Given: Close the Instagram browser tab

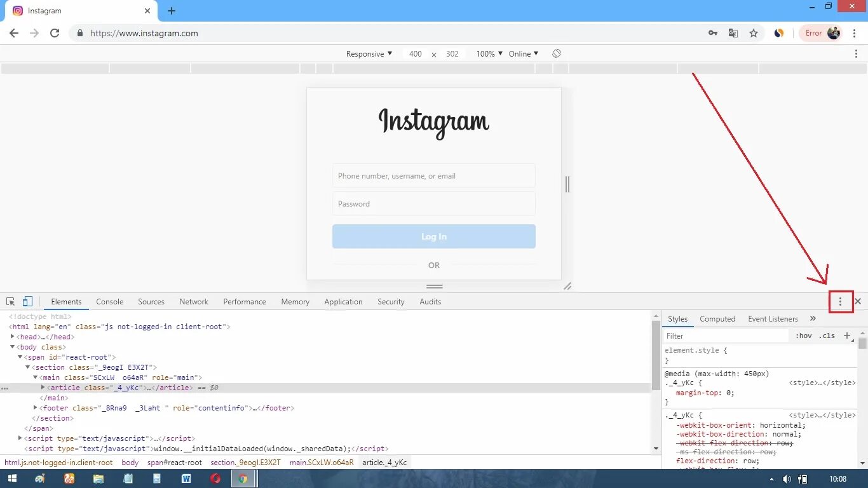Looking at the screenshot, I should pos(147,11).
